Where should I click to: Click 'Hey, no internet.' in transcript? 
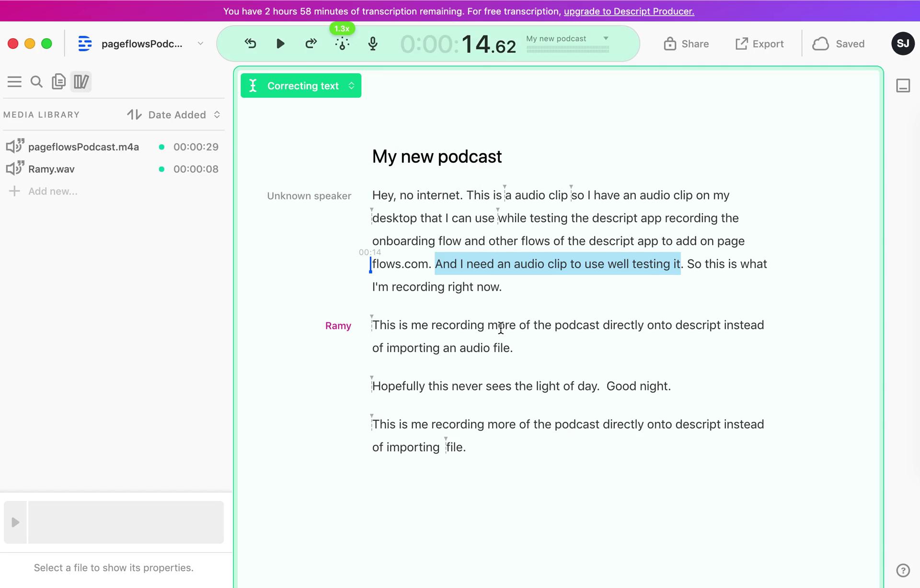point(417,195)
